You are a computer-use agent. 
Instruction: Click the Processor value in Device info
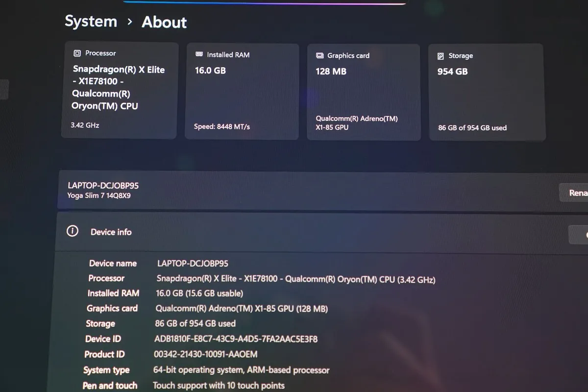coord(296,279)
